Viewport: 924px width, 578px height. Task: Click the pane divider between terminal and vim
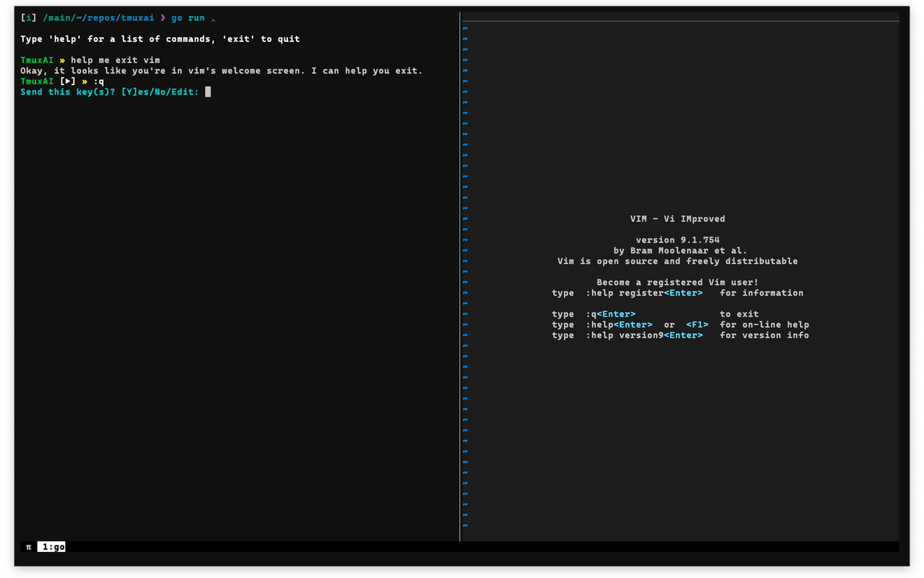click(x=460, y=289)
